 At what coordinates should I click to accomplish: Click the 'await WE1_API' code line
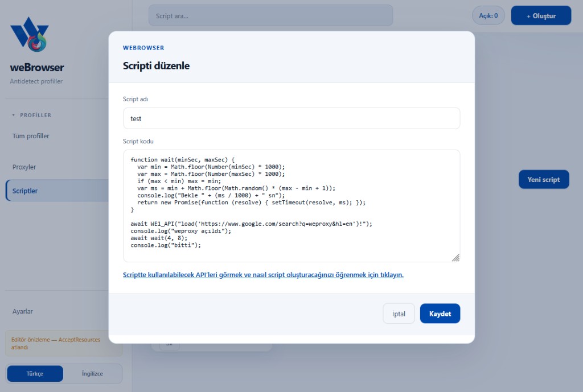click(x=251, y=224)
